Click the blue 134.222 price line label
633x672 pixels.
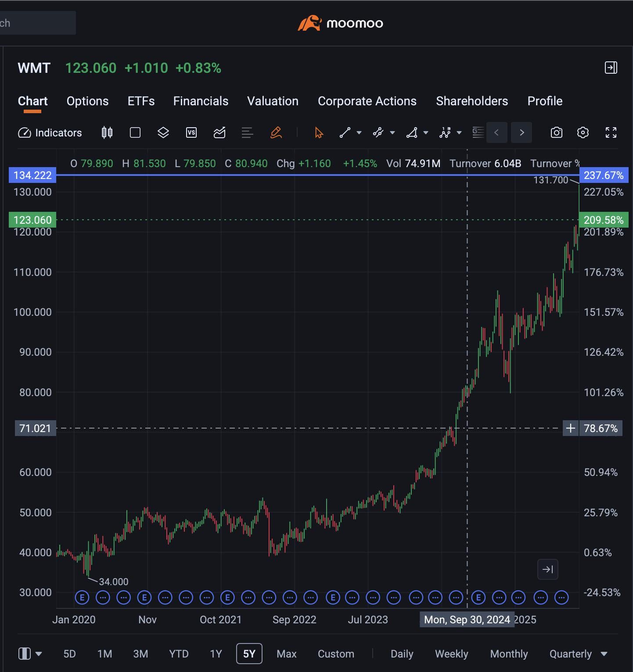pos(32,175)
